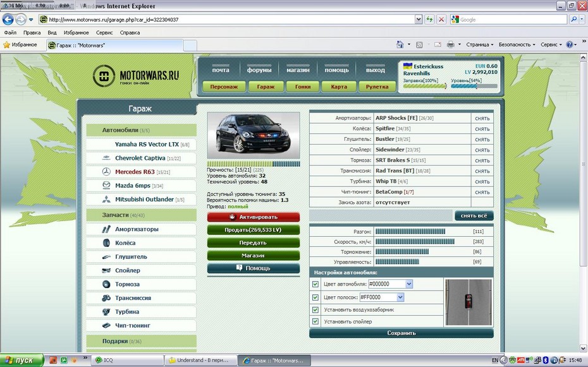Open Трансмиссия parts category
The height and width of the screenshot is (367, 588).
(142, 298)
